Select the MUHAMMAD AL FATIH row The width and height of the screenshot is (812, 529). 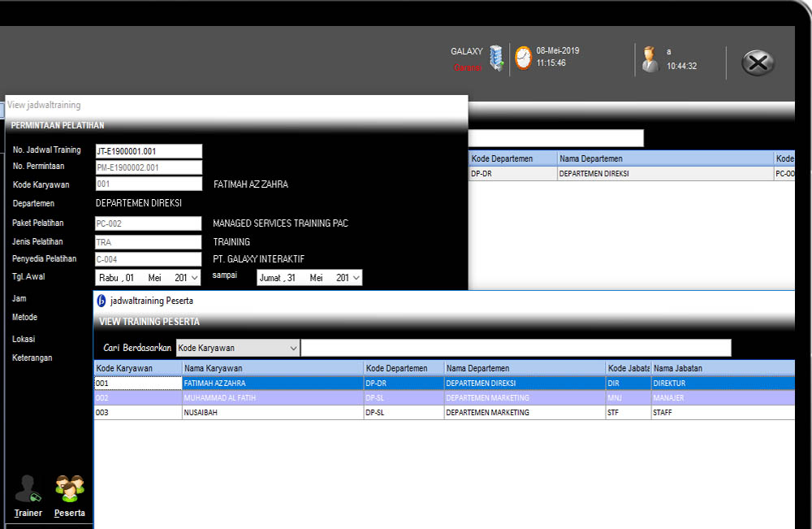pyautogui.click(x=272, y=398)
